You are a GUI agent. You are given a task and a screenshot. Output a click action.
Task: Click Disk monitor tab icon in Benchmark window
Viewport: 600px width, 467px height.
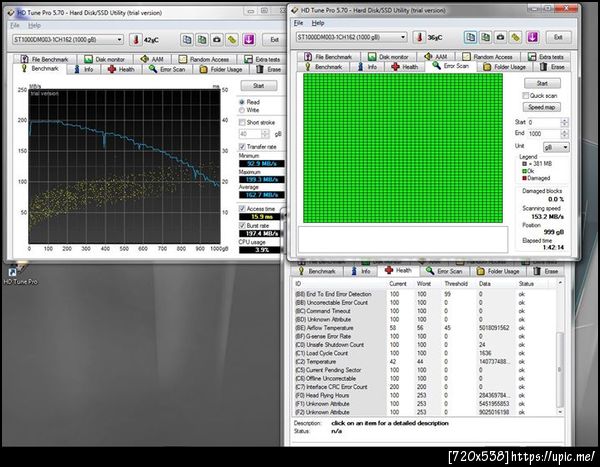(88, 59)
